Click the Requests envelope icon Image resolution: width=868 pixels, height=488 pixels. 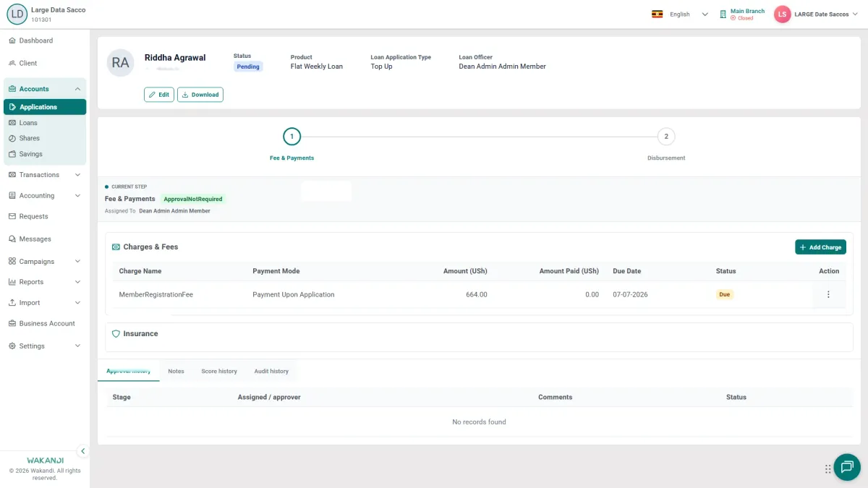[12, 216]
